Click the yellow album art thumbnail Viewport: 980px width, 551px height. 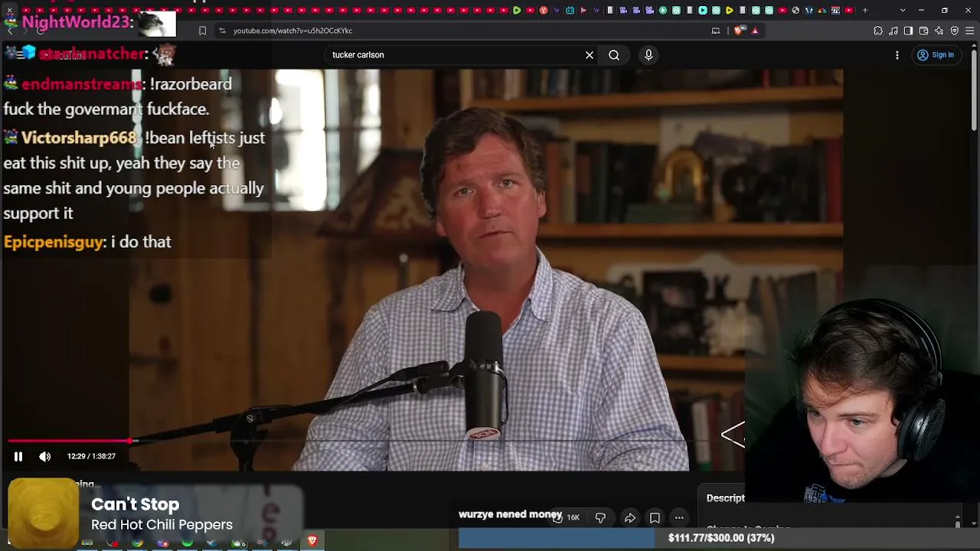tap(43, 512)
